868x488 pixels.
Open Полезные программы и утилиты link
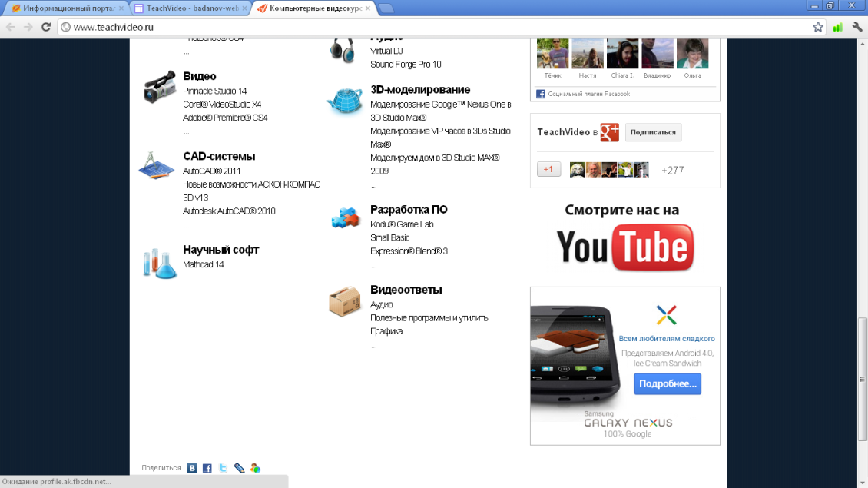429,318
